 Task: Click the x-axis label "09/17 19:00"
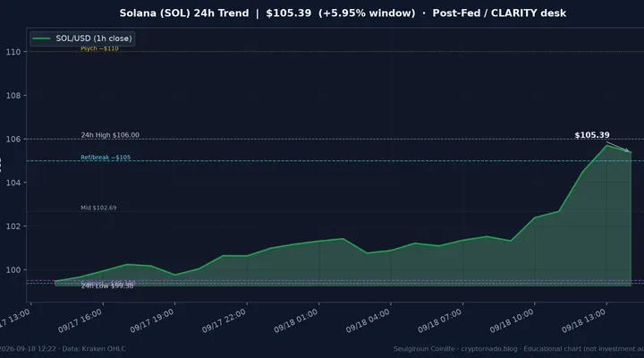coord(152,321)
